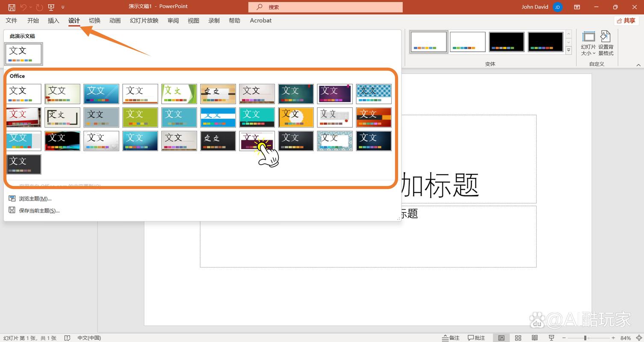Start slideshow from status bar icon
Viewport: 644px width, 342px height.
click(x=551, y=338)
